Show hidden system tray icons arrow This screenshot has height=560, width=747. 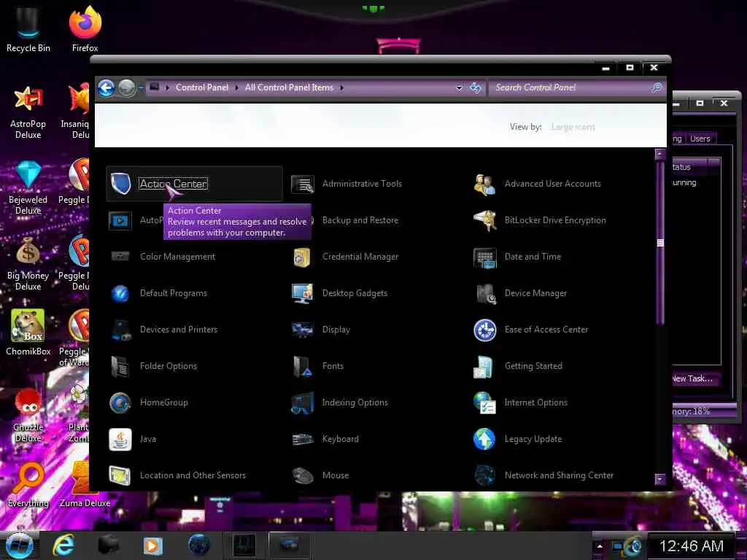tap(600, 546)
